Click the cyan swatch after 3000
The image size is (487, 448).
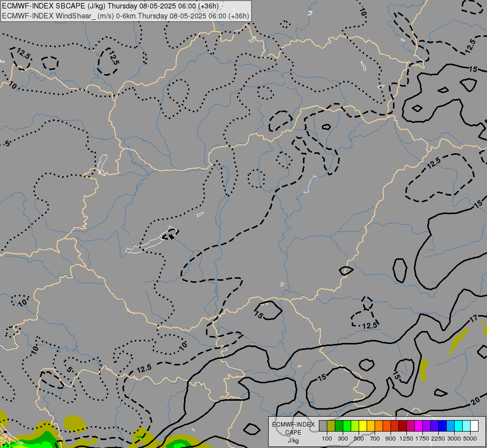coord(459,426)
